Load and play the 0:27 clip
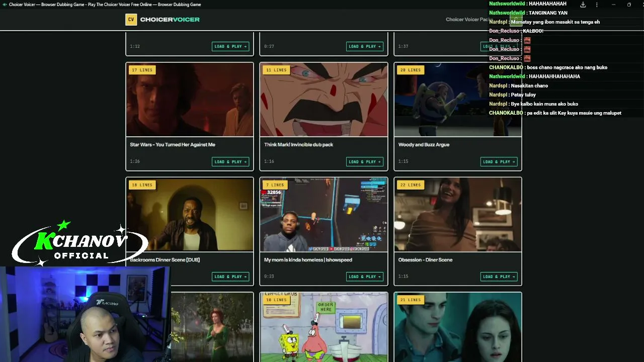This screenshot has width=644, height=362. pos(365,46)
